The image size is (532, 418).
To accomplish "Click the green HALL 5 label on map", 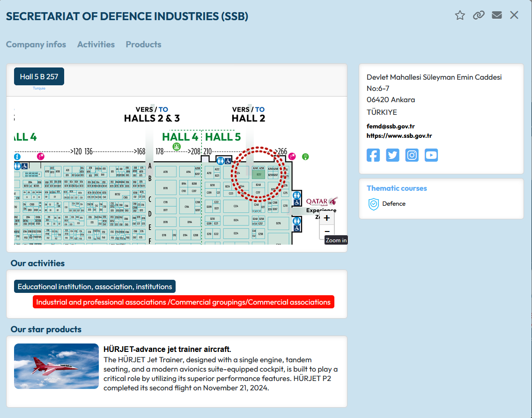I will (223, 137).
